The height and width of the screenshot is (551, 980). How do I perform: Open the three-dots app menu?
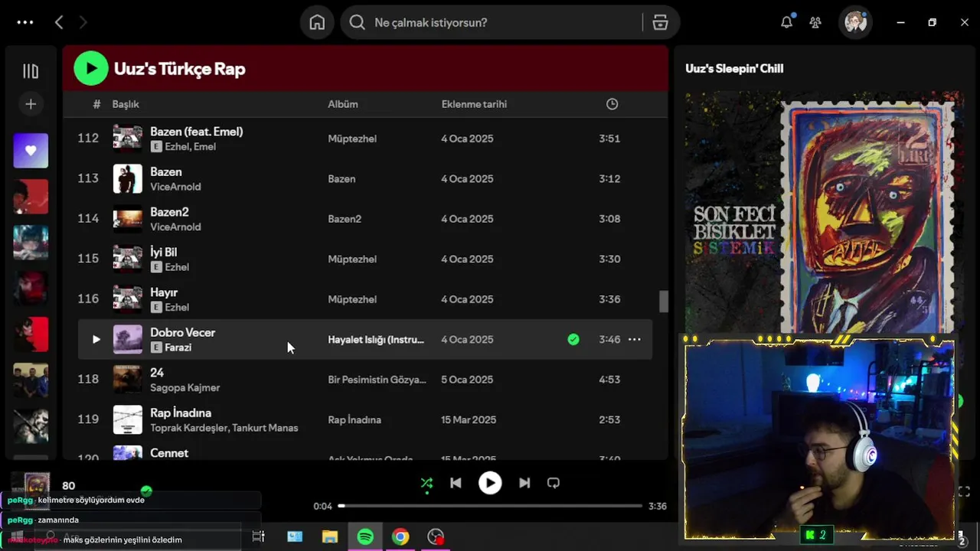coord(25,22)
